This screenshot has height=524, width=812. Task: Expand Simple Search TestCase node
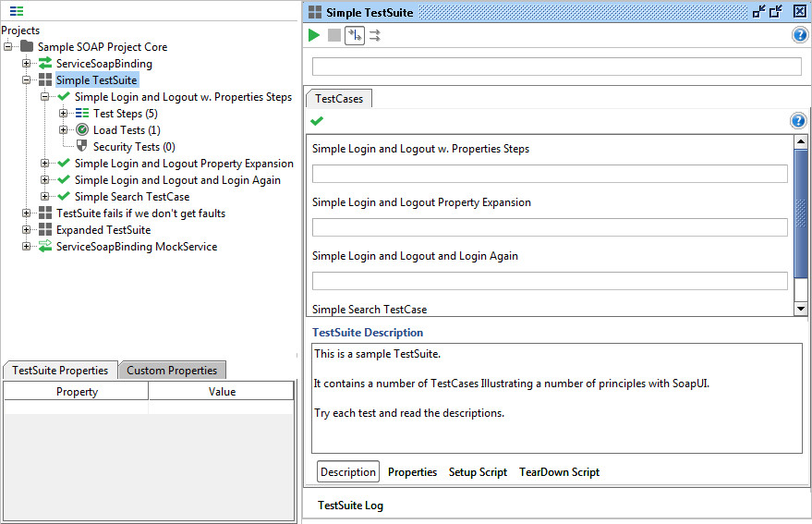tap(45, 197)
